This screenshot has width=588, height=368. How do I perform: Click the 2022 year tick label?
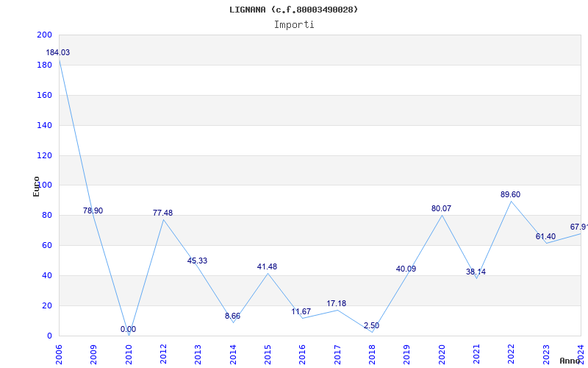click(511, 355)
